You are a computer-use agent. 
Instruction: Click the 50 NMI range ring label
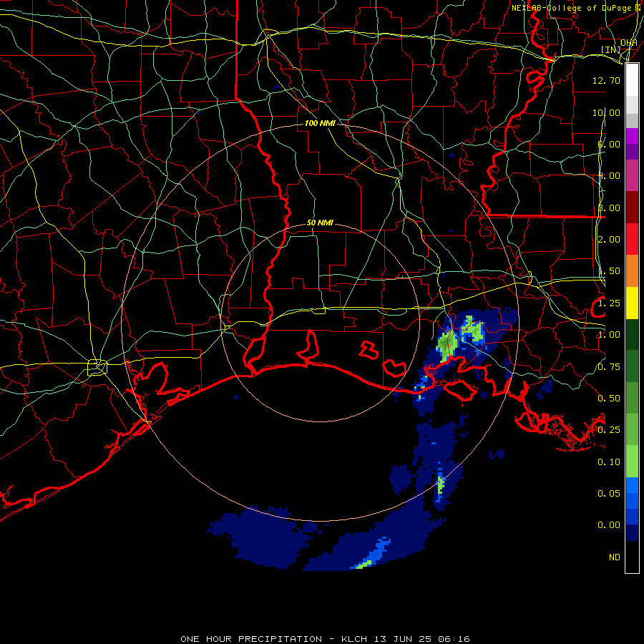point(320,223)
